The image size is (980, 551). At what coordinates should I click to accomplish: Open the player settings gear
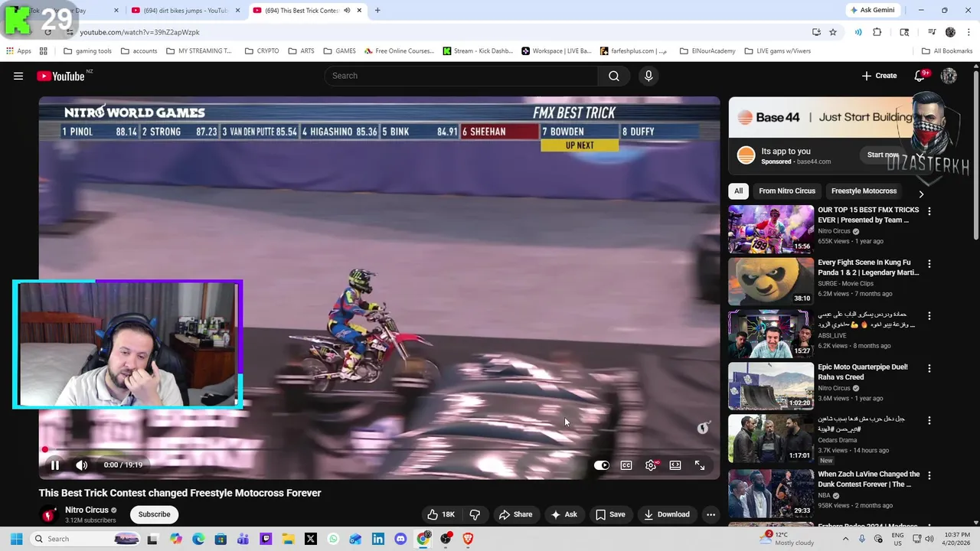pos(651,465)
